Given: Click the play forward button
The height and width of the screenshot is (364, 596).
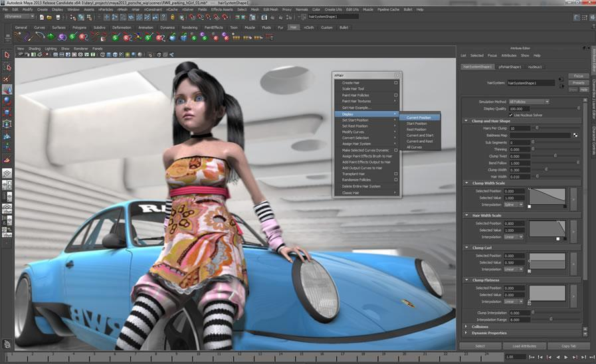Looking at the screenshot, I should 567,357.
